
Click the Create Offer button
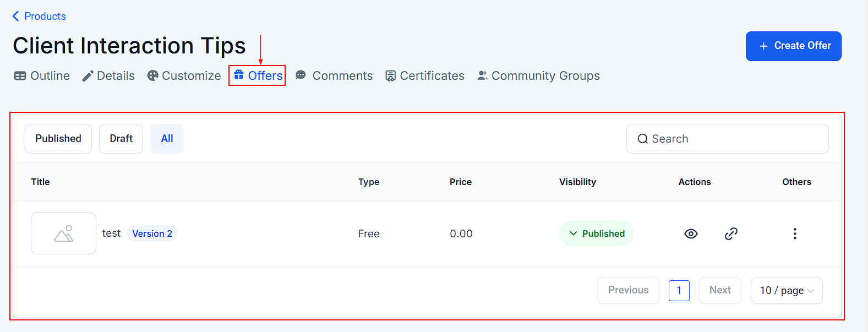tap(793, 46)
